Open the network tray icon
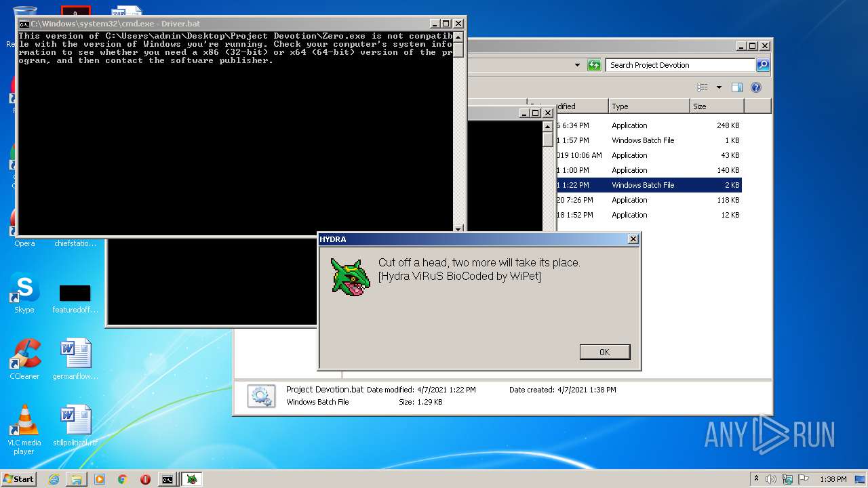Viewport: 868px width, 488px height. (x=788, y=479)
